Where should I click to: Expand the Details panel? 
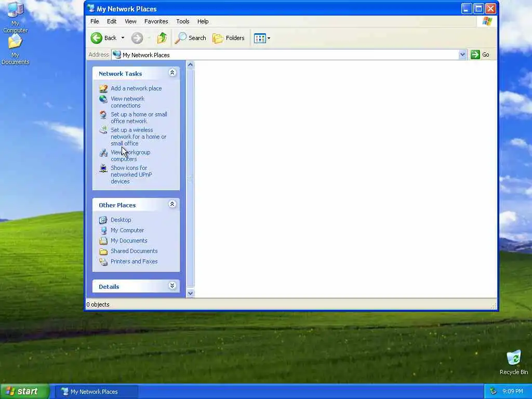172,286
